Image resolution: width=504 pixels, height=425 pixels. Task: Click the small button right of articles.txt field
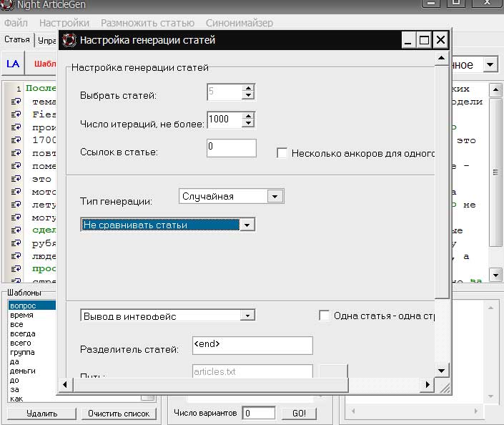(333, 371)
